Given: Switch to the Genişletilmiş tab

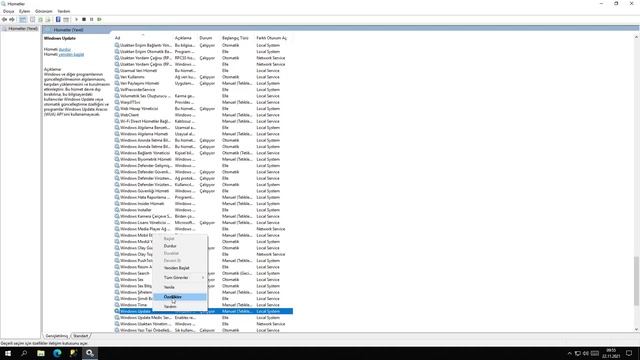Looking at the screenshot, I should (x=57, y=336).
